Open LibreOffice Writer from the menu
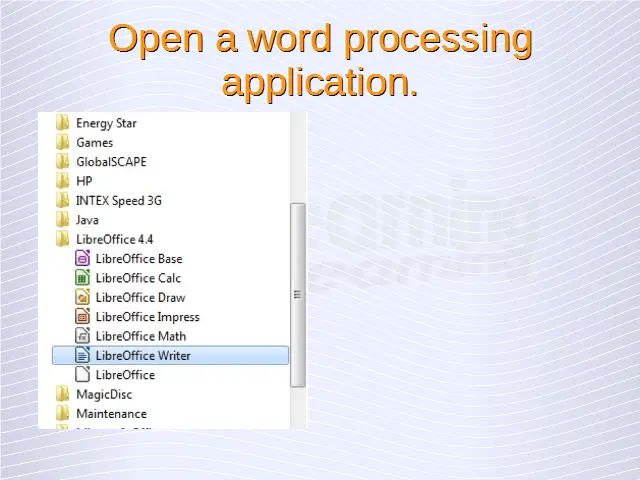The height and width of the screenshot is (480, 640). coord(143,355)
